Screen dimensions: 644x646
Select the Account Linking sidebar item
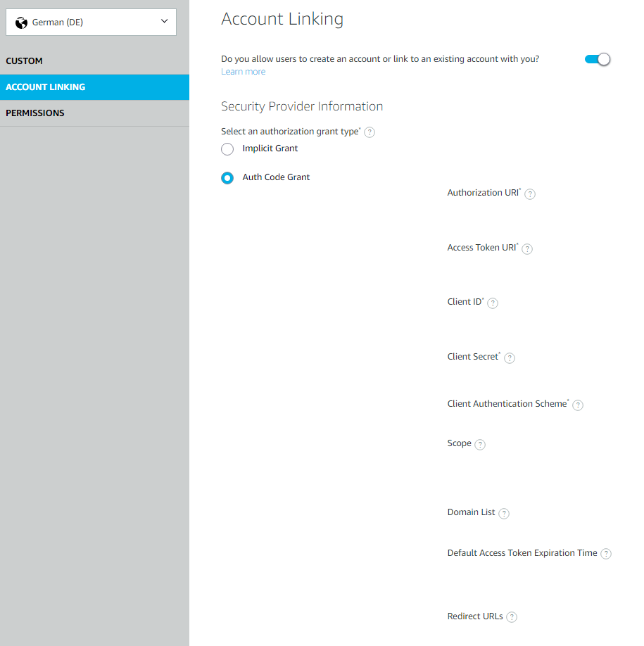tap(46, 87)
